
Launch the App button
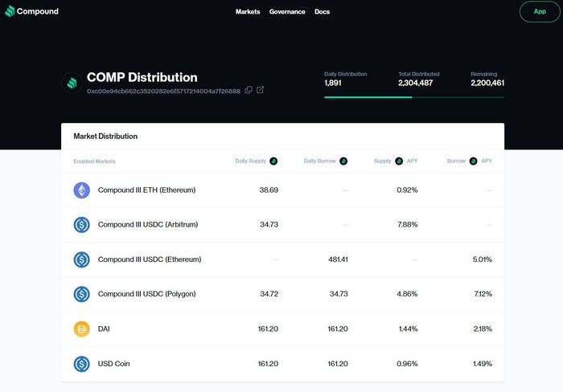click(540, 11)
